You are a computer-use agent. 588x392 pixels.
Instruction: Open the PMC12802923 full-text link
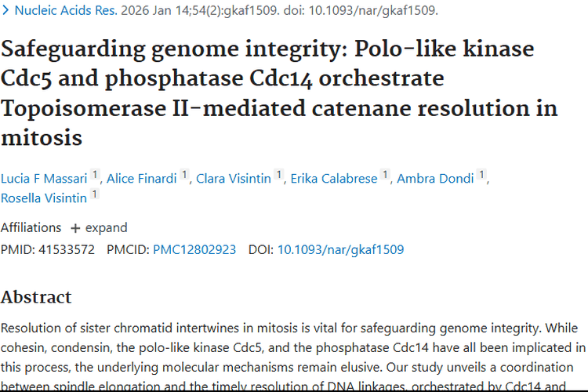(194, 250)
